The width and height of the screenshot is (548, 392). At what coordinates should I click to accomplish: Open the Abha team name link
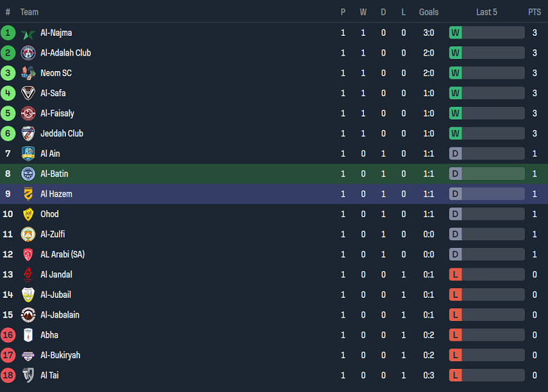click(49, 335)
